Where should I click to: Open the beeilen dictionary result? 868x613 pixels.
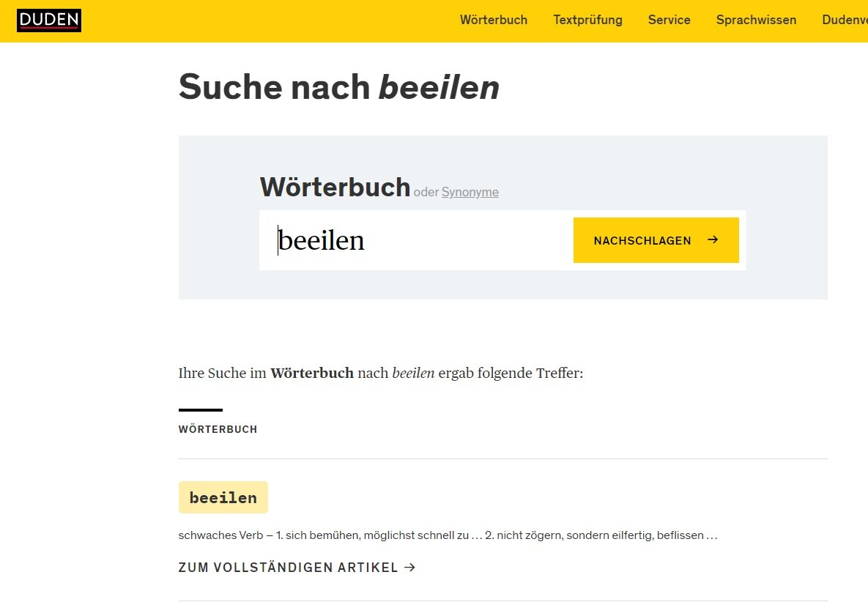click(x=223, y=497)
